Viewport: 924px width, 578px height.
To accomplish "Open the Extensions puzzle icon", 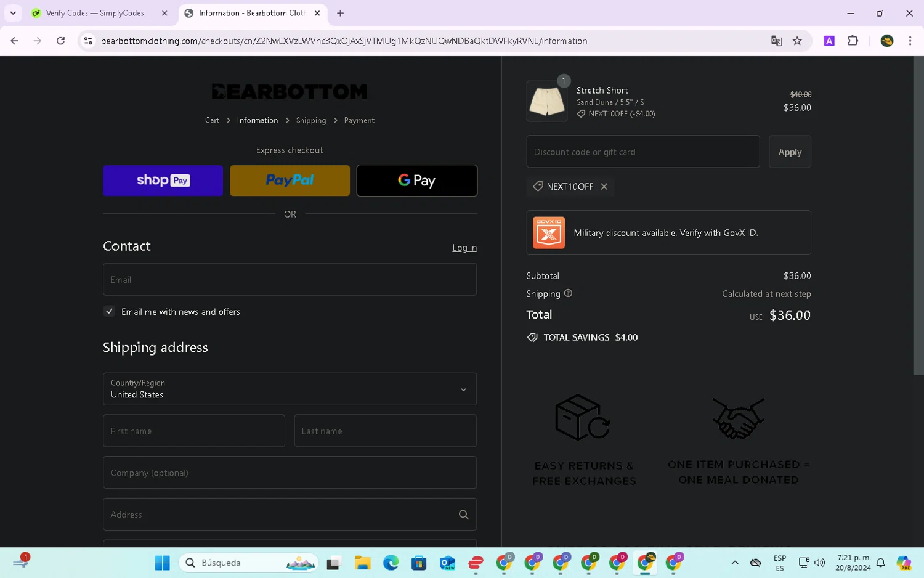I will click(x=853, y=41).
